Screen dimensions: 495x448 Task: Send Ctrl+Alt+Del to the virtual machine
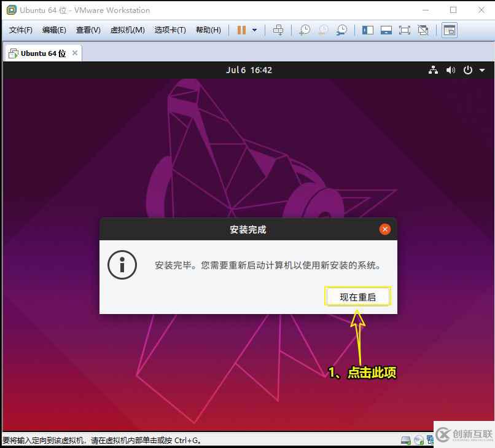(278, 30)
